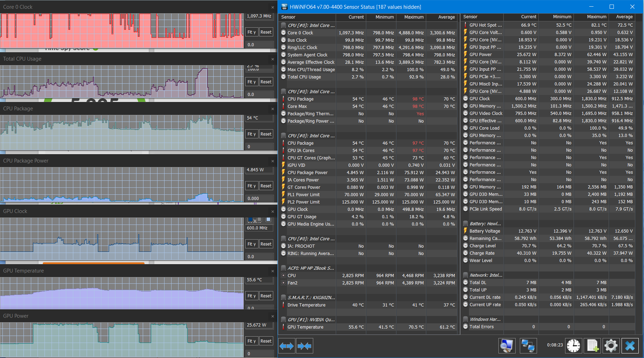Click left panel Current column header
644x358 pixels.
tap(351, 17)
